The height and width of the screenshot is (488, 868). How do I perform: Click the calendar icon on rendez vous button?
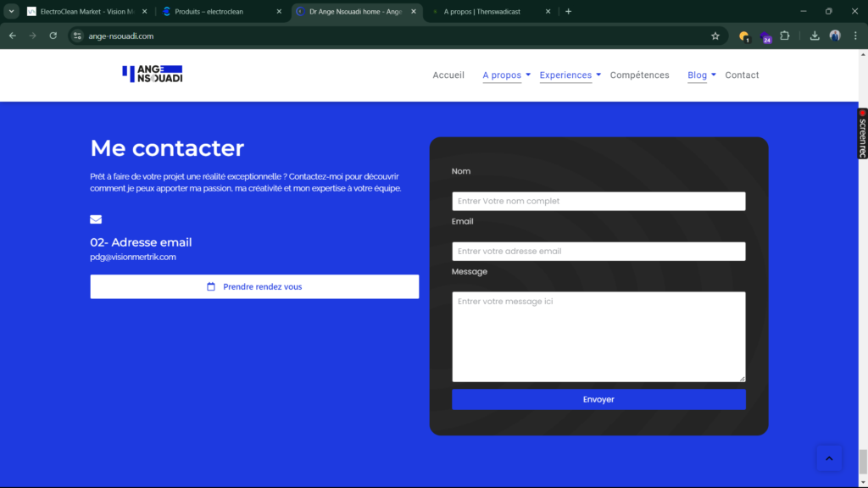(x=211, y=286)
